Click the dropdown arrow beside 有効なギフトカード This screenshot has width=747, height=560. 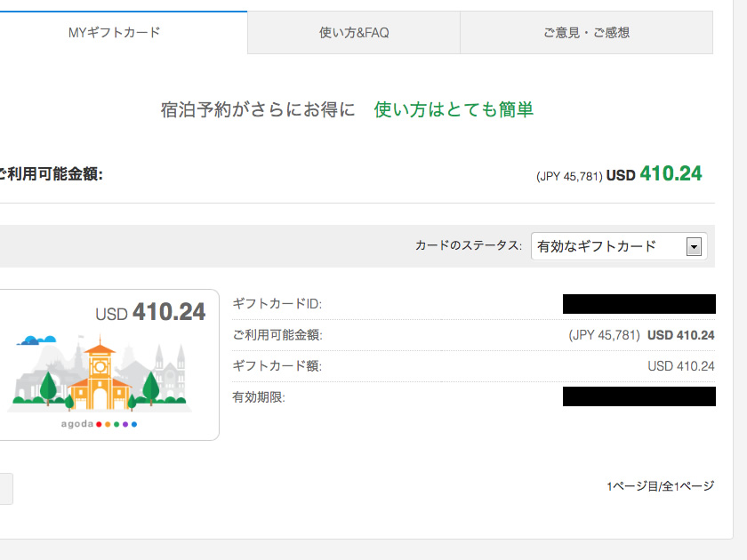click(x=694, y=247)
